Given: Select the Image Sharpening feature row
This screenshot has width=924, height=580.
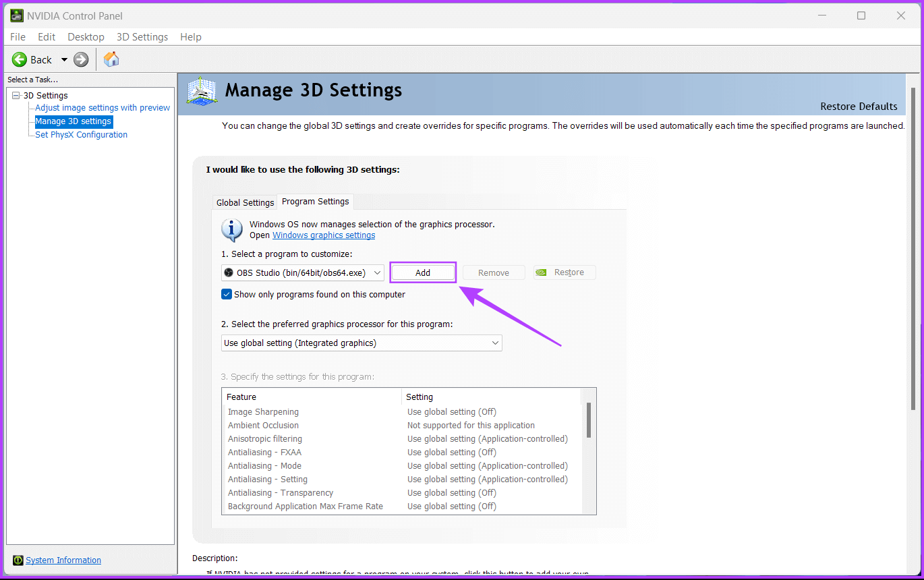Looking at the screenshot, I should [x=401, y=412].
